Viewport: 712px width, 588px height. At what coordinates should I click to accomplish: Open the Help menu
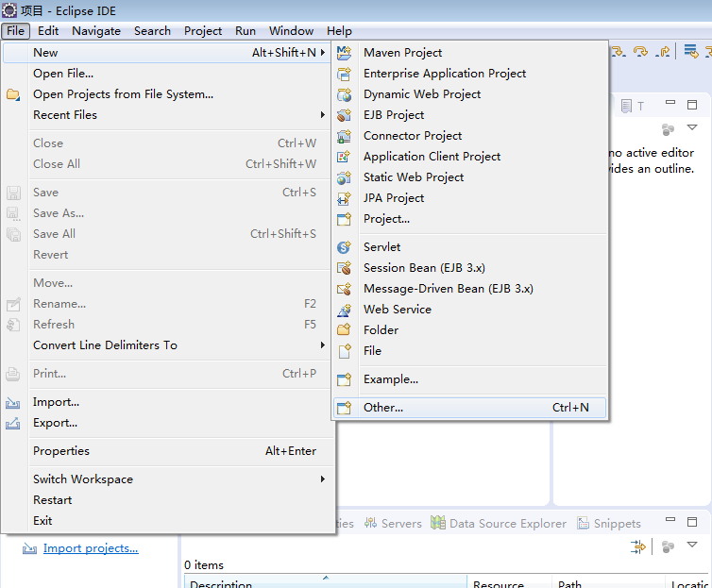[x=339, y=31]
